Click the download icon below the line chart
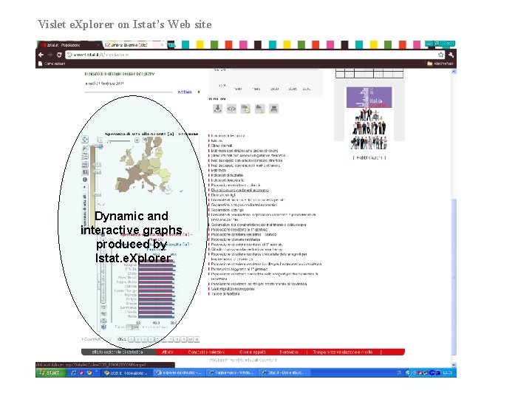Image resolution: width=532 pixels, height=399 pixels. tap(217, 109)
